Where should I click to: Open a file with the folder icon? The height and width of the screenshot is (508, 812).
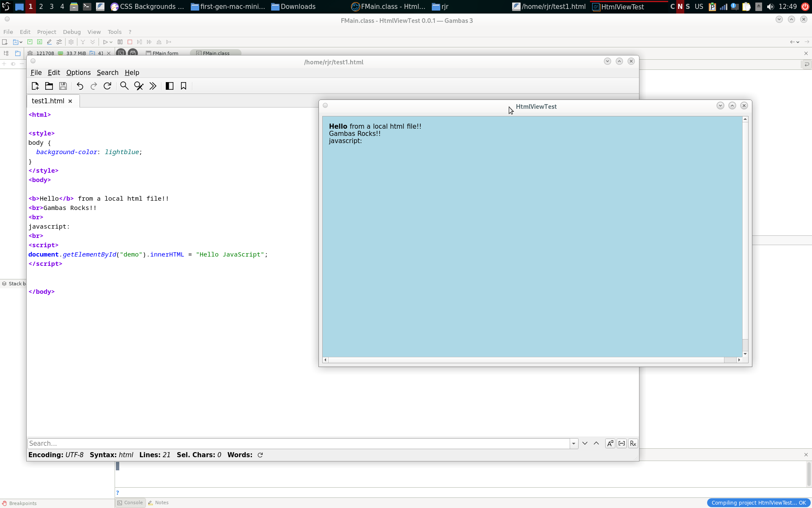click(x=49, y=86)
